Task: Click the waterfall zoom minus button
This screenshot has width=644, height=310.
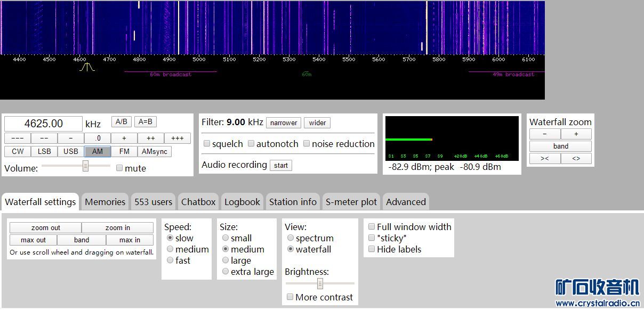Action: [x=544, y=134]
